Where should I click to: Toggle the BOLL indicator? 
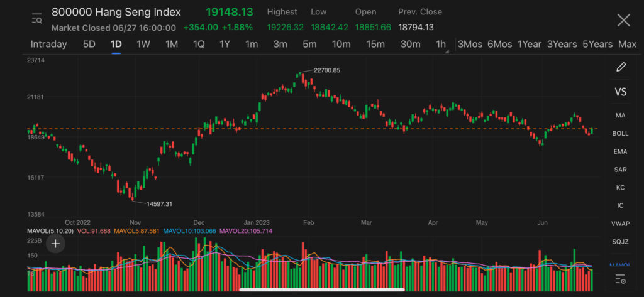click(620, 134)
